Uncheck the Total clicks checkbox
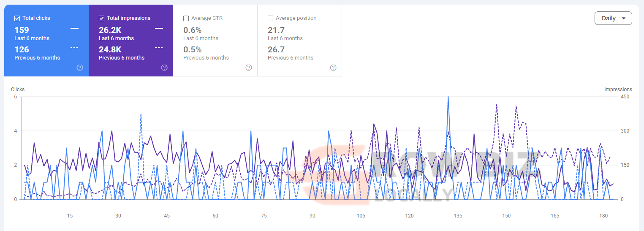The width and height of the screenshot is (644, 231). 17,18
